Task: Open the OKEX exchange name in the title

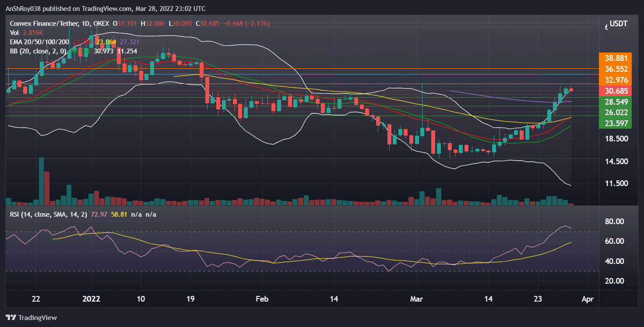Action: pyautogui.click(x=102, y=24)
